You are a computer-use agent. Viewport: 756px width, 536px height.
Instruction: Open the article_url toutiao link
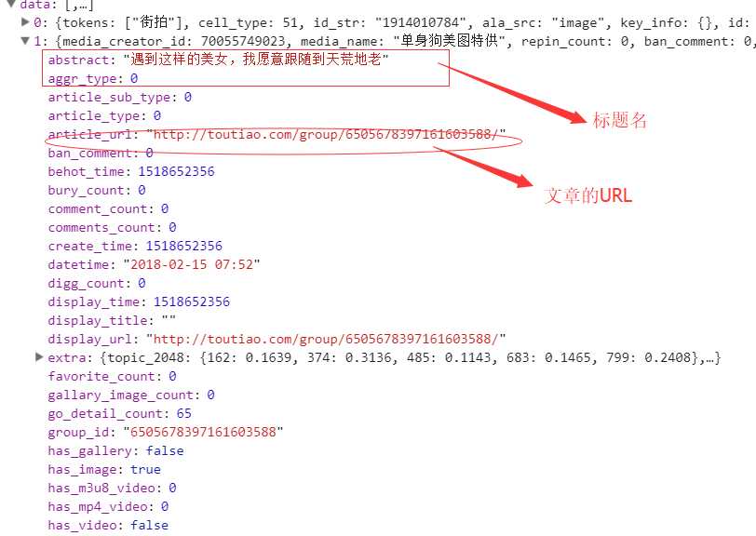(326, 134)
